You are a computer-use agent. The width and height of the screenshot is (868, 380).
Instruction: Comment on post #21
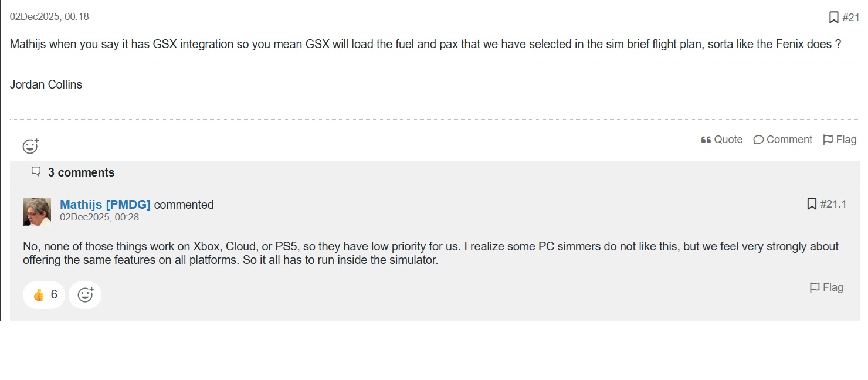tap(783, 140)
